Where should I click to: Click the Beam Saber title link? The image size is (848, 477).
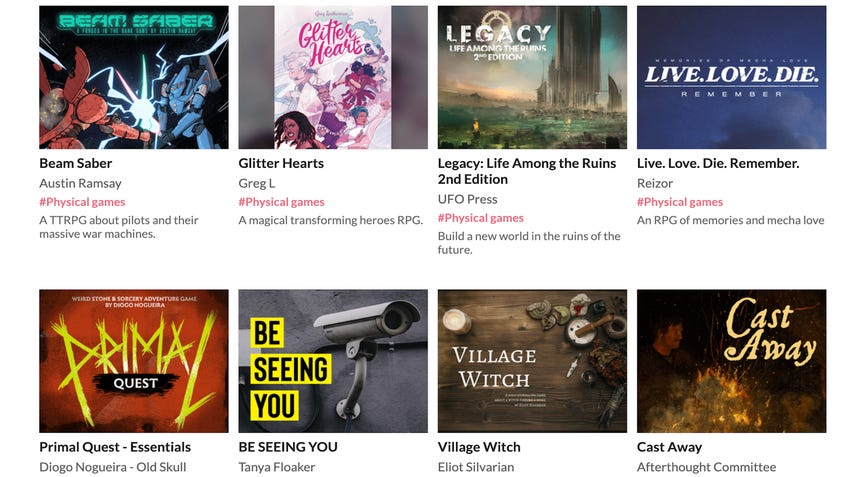pyautogui.click(x=76, y=163)
